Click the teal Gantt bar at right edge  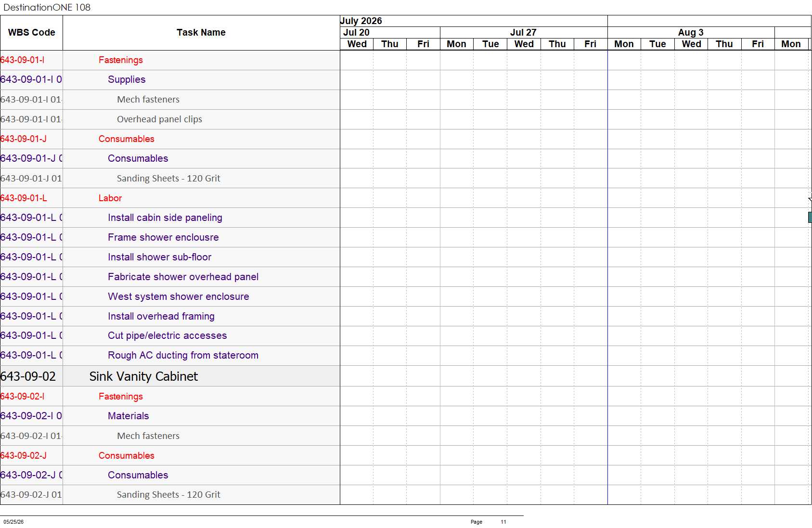[x=810, y=217]
